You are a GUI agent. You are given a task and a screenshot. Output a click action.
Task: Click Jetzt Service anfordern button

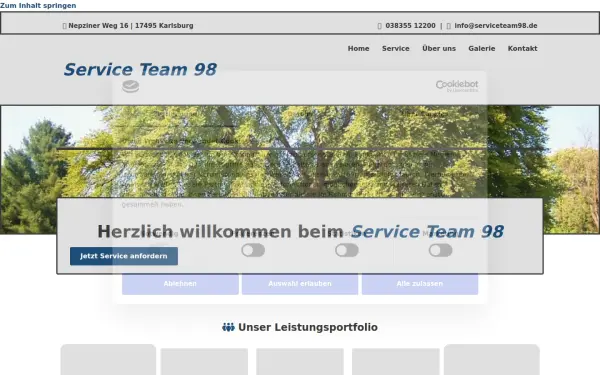(x=124, y=256)
